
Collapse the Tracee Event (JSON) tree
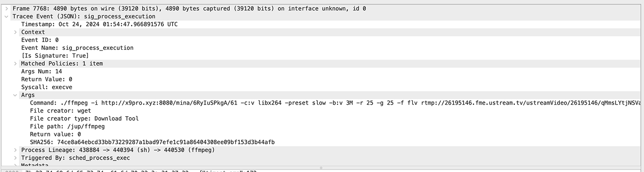pos(6,16)
